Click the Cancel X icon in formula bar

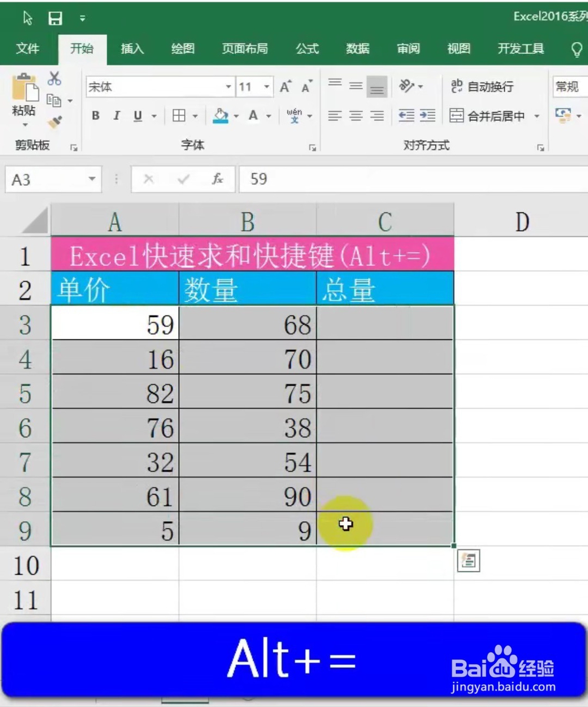148,179
